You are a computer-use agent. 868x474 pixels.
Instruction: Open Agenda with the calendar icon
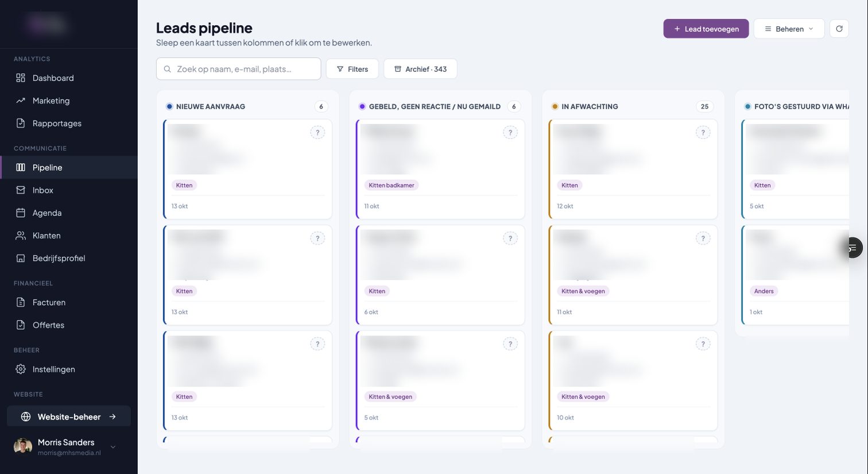click(x=21, y=213)
